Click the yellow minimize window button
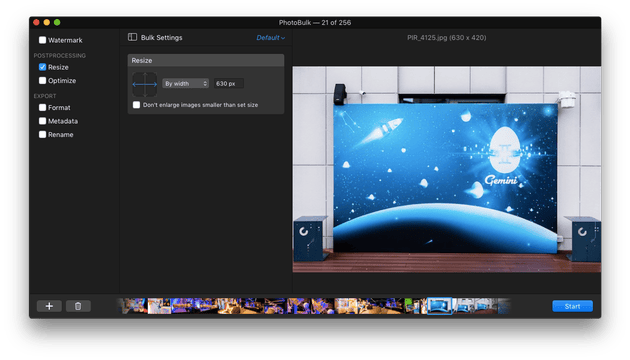The height and width of the screenshot is (360, 630). pyautogui.click(x=47, y=22)
